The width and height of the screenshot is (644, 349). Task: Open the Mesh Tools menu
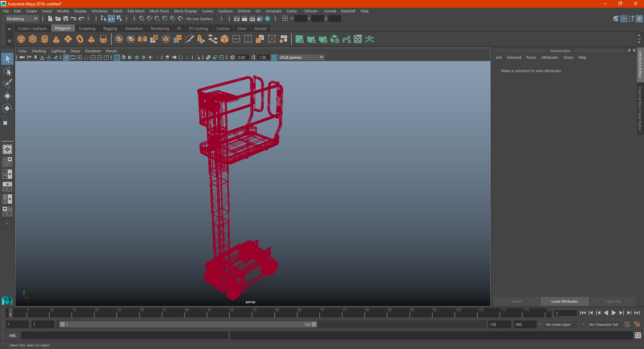click(159, 11)
